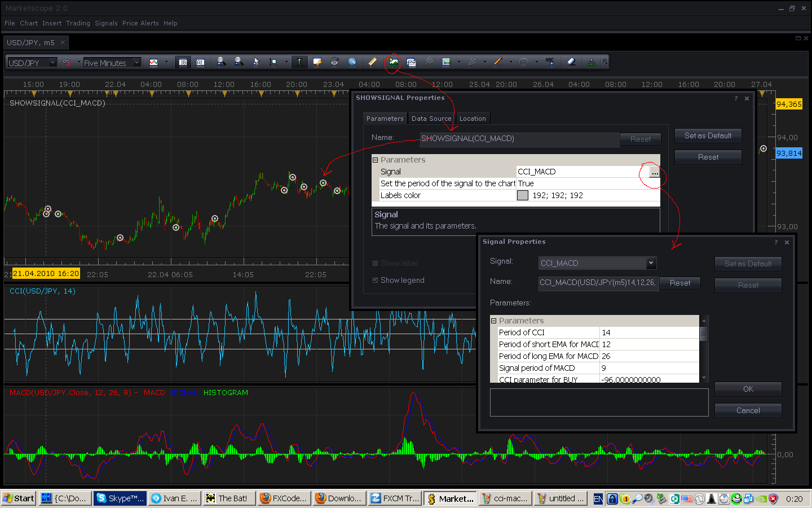This screenshot has width=812, height=508.
Task: Toggle the green vertical scale icon
Action: [x=299, y=62]
